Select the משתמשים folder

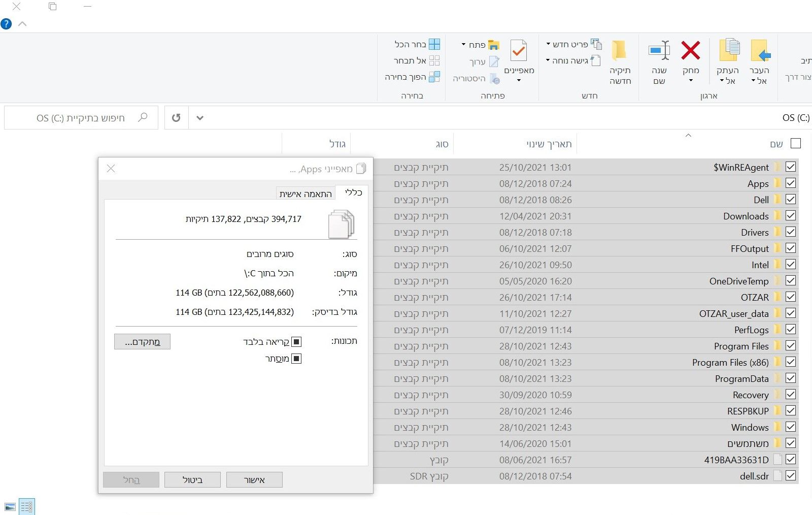point(586,443)
